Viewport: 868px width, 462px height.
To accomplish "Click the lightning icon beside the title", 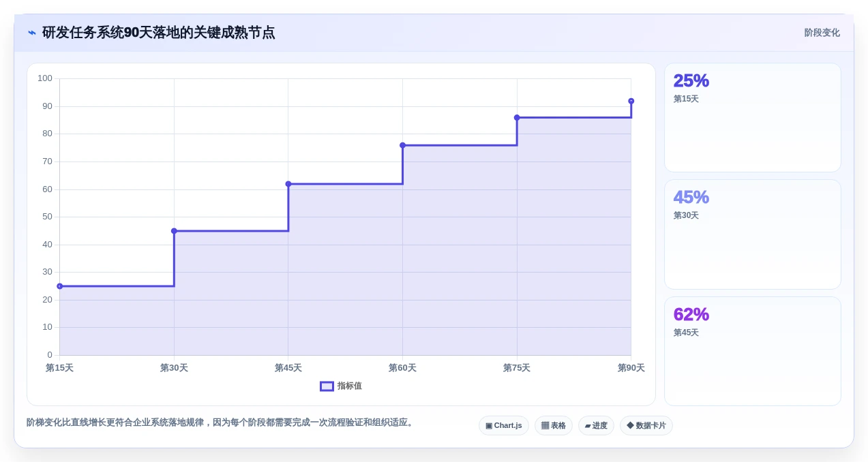I will point(32,33).
